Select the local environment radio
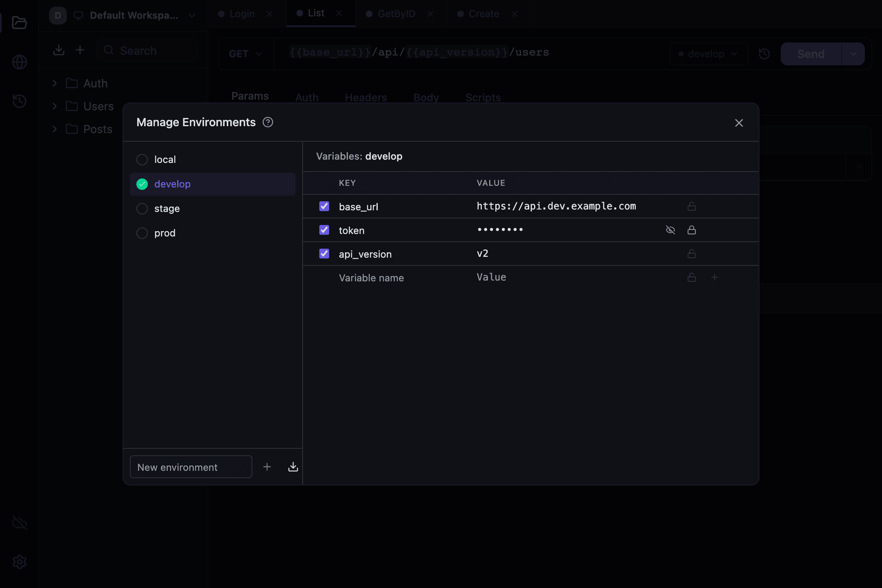Screen dimensions: 882x588 point(142,160)
